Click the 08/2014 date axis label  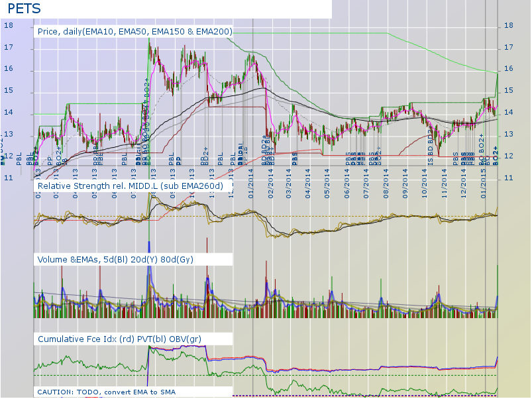[x=386, y=184]
